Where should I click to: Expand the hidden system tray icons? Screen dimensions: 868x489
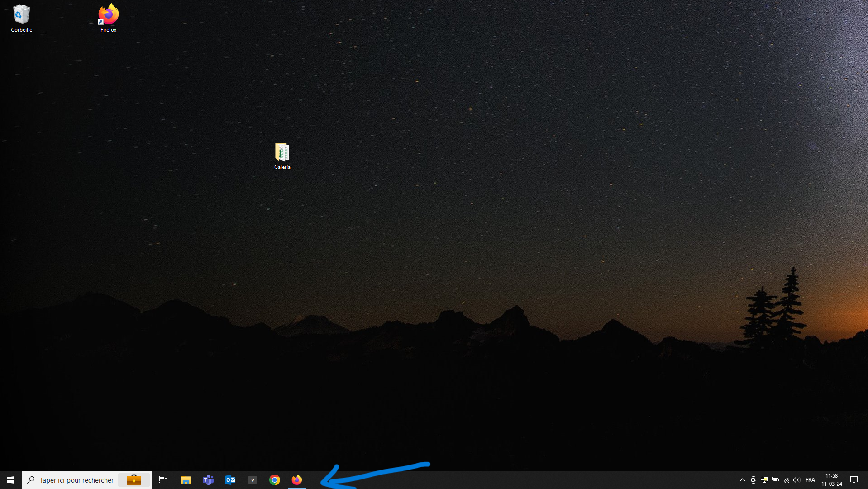pyautogui.click(x=743, y=480)
